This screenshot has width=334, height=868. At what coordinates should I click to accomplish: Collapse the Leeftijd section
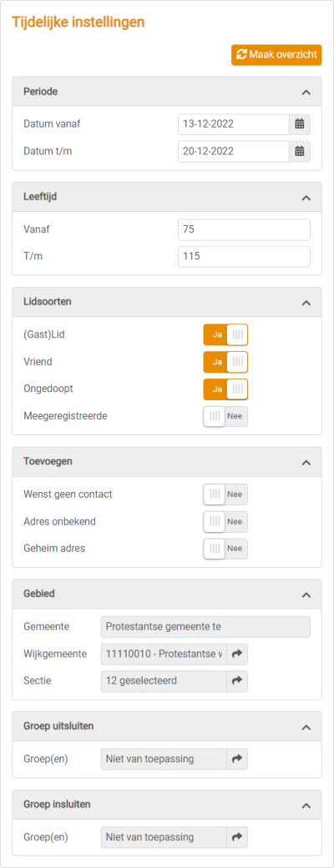(306, 198)
